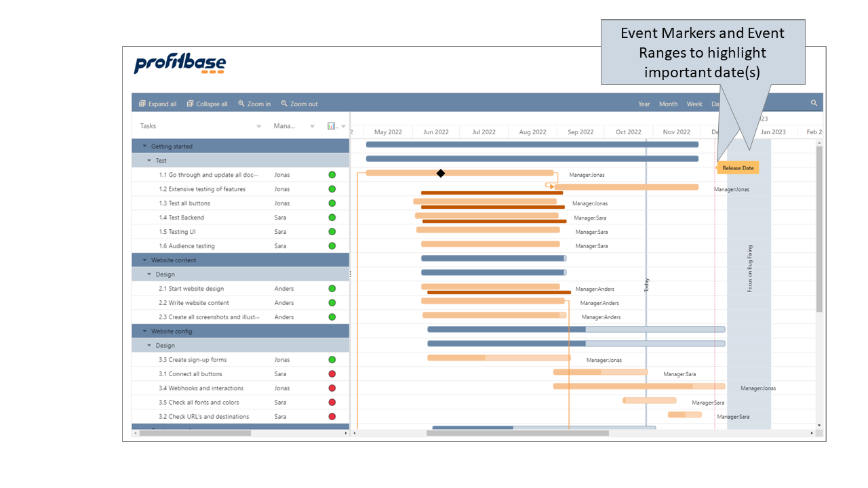Collapse the Getting started group
The width and height of the screenshot is (868, 488).
pyautogui.click(x=144, y=146)
